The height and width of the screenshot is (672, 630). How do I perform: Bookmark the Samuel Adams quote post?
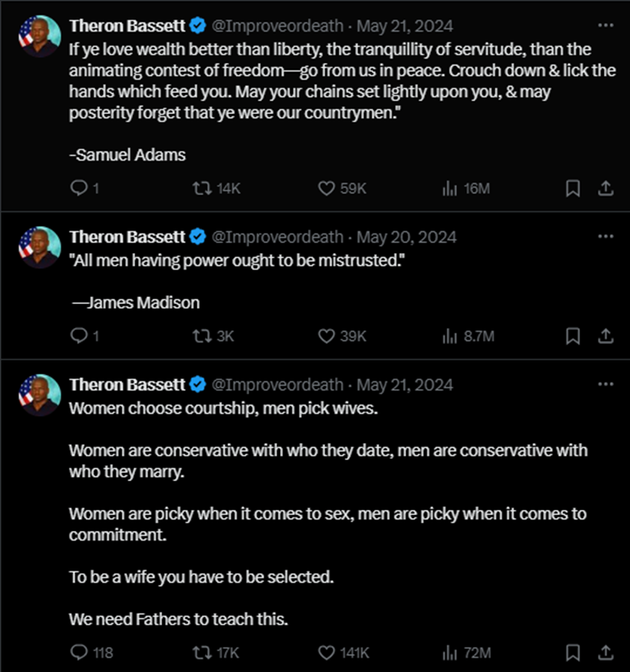coord(573,188)
